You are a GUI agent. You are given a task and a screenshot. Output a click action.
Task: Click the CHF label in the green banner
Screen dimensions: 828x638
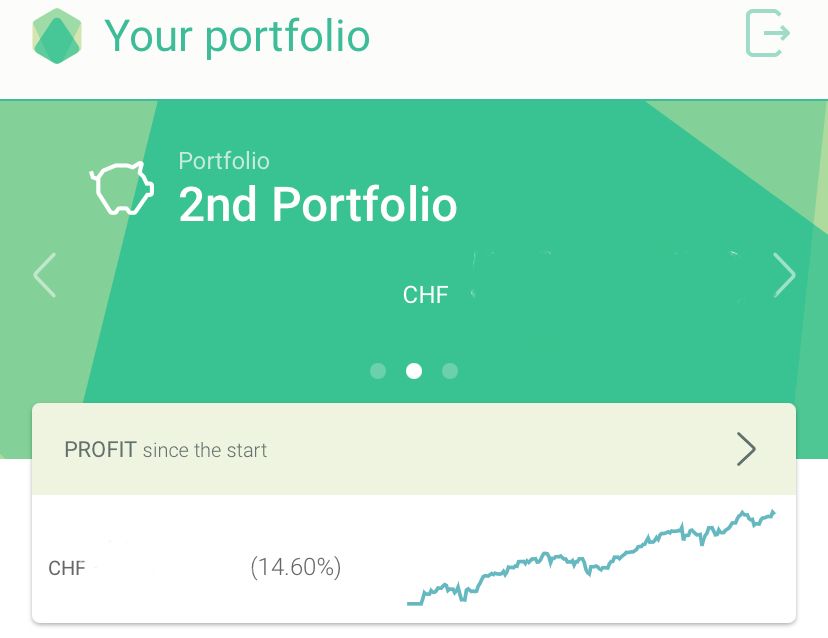[426, 295]
